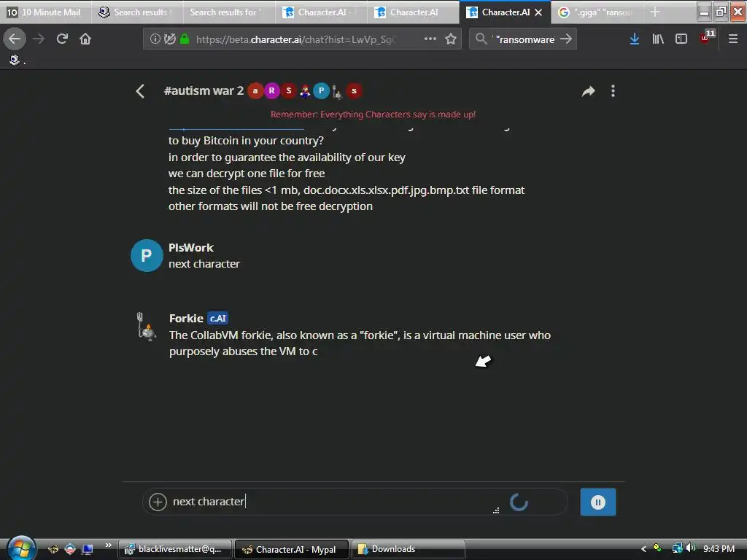Open tracking protection shield icon
Image resolution: width=747 pixels, height=560 pixels.
click(169, 39)
